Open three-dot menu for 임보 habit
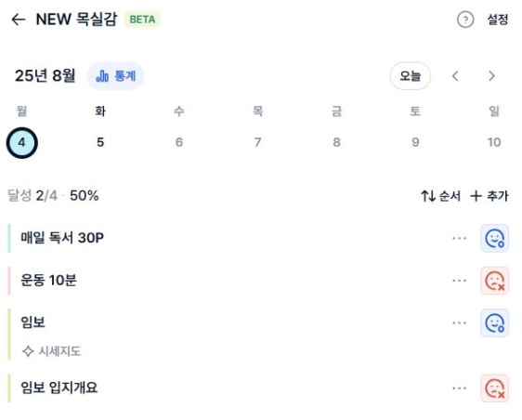Screen dimensions: 522x420 point(459,322)
